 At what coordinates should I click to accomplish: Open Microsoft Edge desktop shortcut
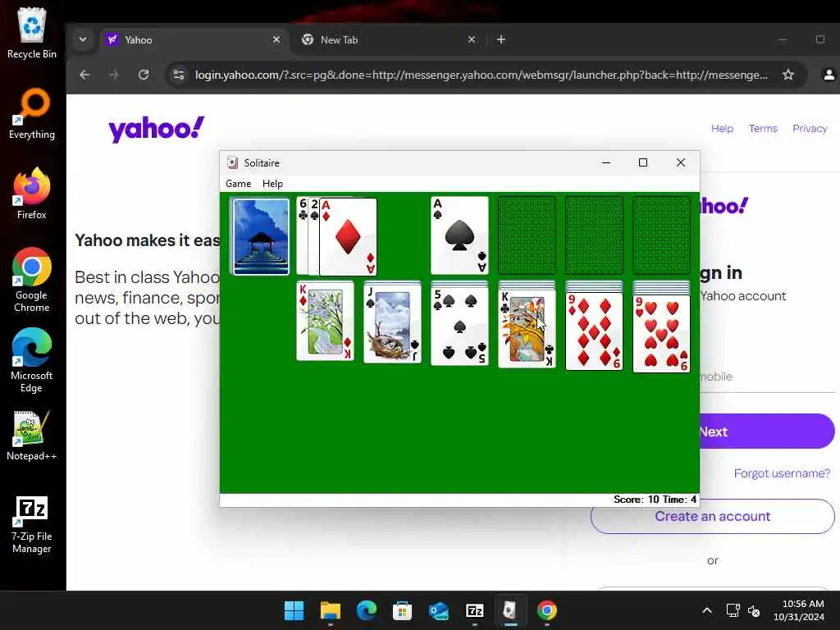(x=32, y=360)
